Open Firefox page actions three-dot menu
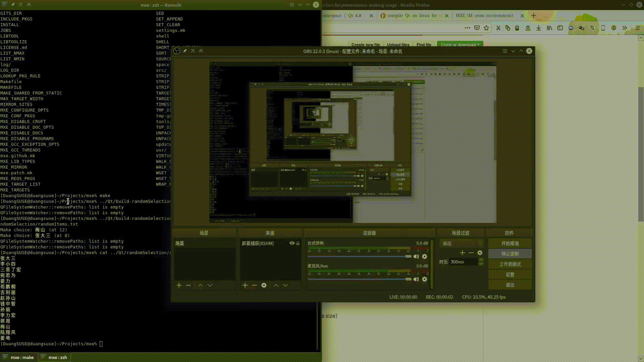Viewport: 644px width, 362px height. pyautogui.click(x=468, y=28)
